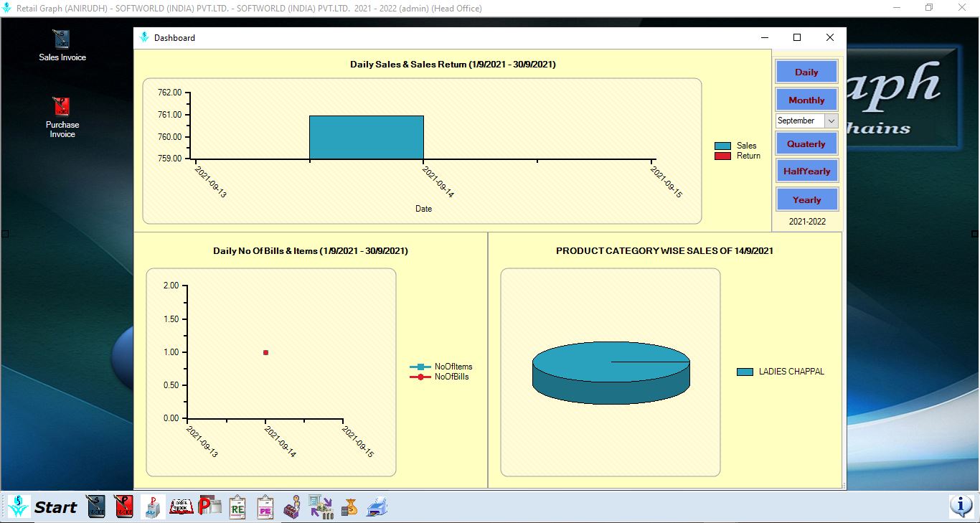Click the RE clipboard icon in taskbar

pos(238,506)
